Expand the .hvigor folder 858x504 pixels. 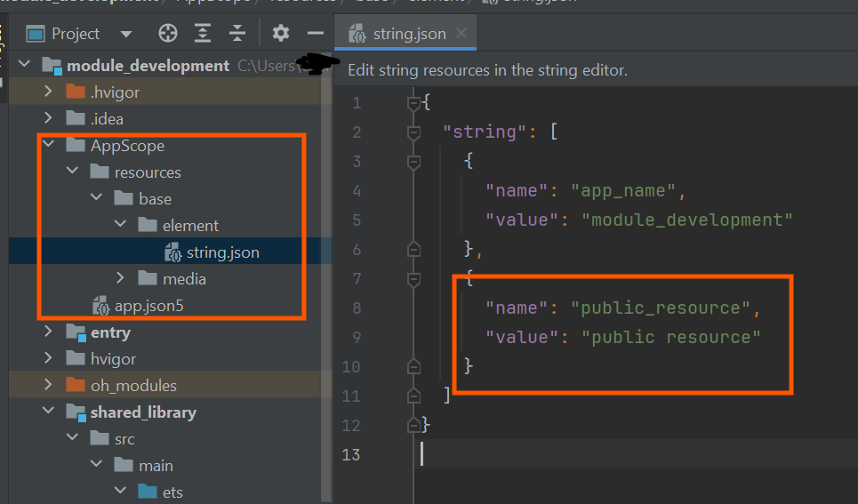[x=49, y=92]
